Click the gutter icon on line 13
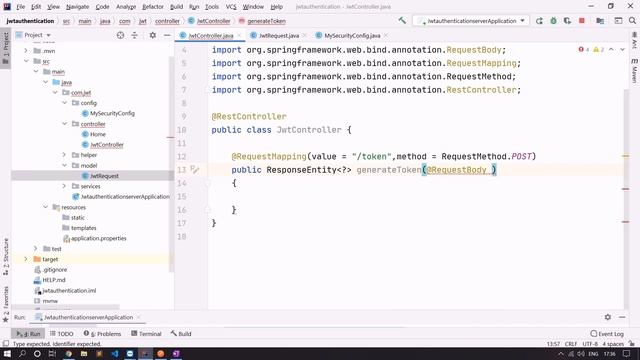Viewport: 640px width, 360px height. (x=194, y=169)
